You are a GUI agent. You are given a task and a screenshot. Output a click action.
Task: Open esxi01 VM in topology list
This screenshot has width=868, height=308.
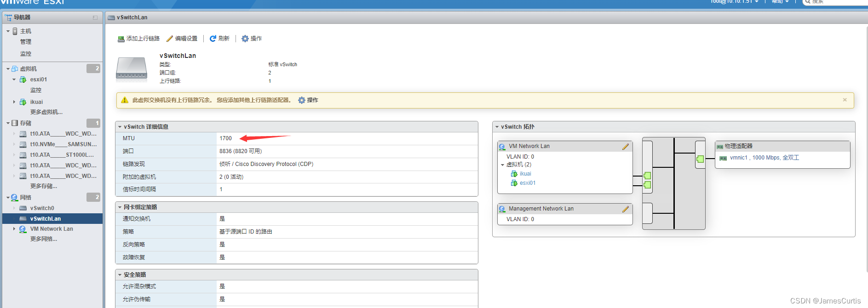pos(528,183)
